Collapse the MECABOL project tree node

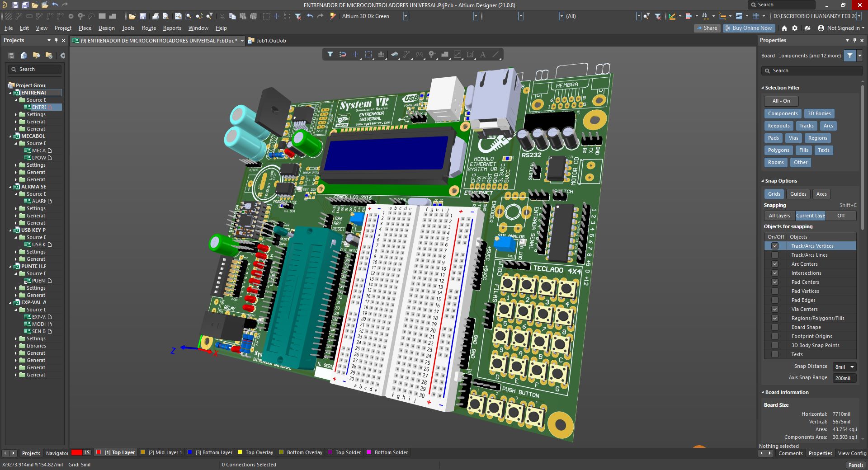pyautogui.click(x=11, y=136)
